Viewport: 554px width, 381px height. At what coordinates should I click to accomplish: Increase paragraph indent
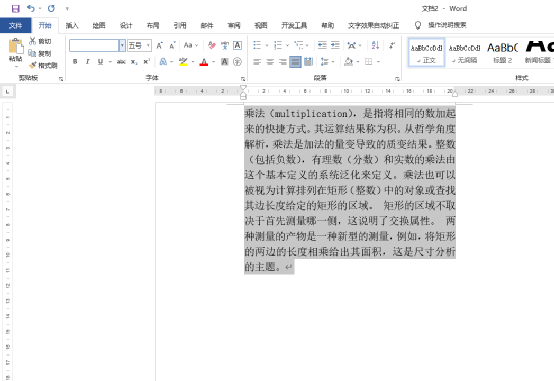pyautogui.click(x=335, y=45)
